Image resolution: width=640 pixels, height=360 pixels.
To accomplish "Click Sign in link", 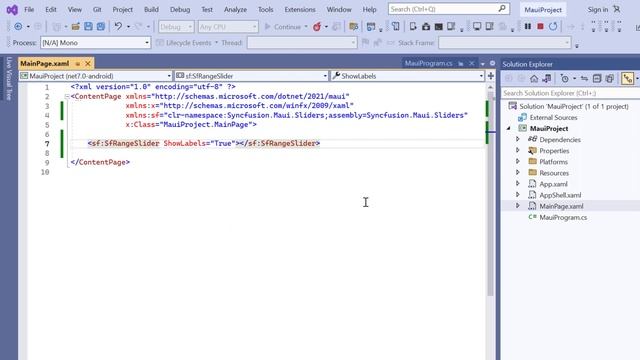I will 598,9.
